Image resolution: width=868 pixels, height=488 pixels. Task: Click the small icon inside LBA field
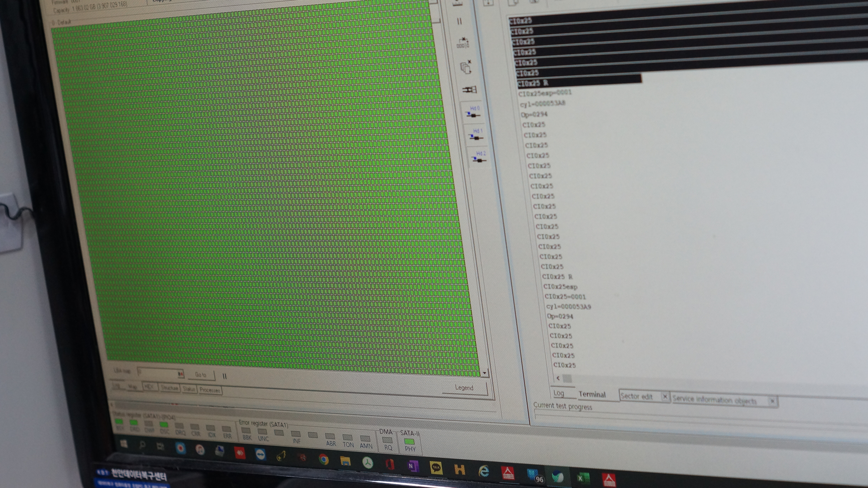click(x=180, y=374)
